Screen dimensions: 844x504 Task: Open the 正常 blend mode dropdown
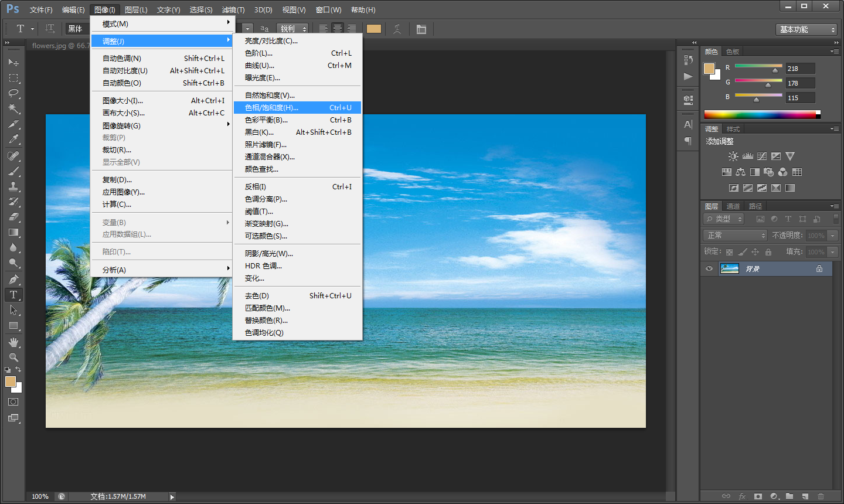735,235
